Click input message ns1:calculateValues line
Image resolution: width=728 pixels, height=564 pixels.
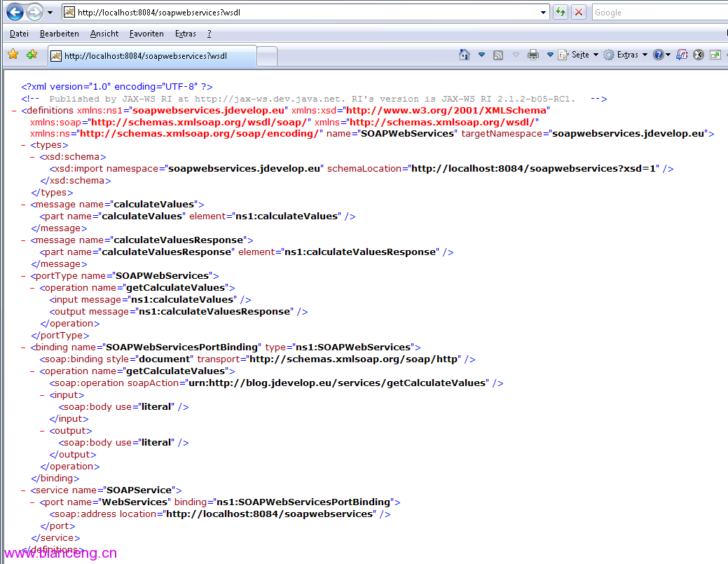[150, 299]
